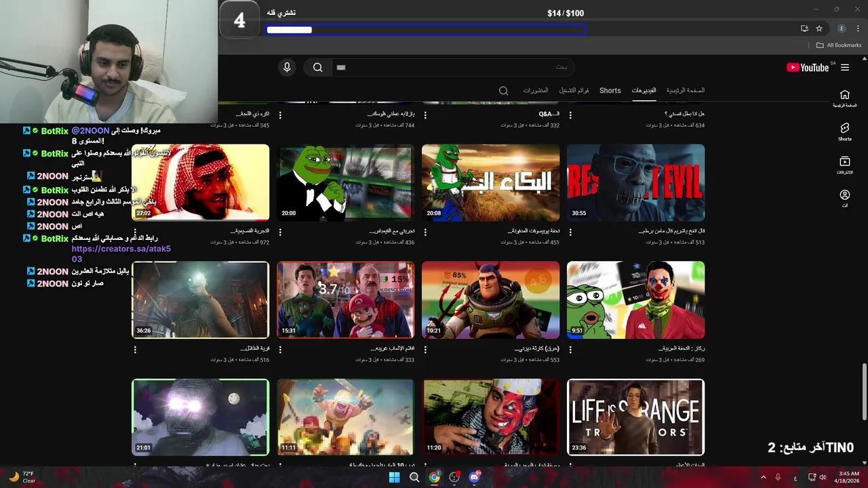Open three-dot menu for 333 ألف video
Image resolution: width=868 pixels, height=488 pixels.
(280, 350)
